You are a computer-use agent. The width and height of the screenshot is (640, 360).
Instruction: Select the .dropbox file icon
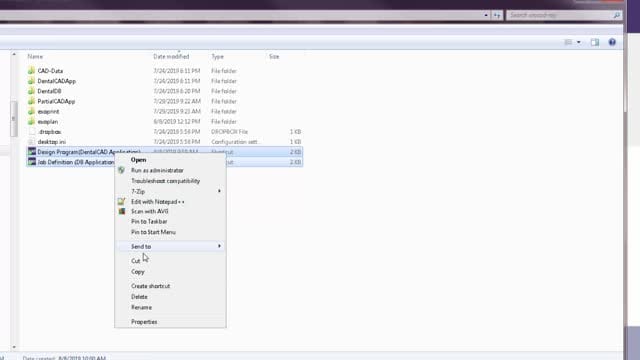(31, 132)
